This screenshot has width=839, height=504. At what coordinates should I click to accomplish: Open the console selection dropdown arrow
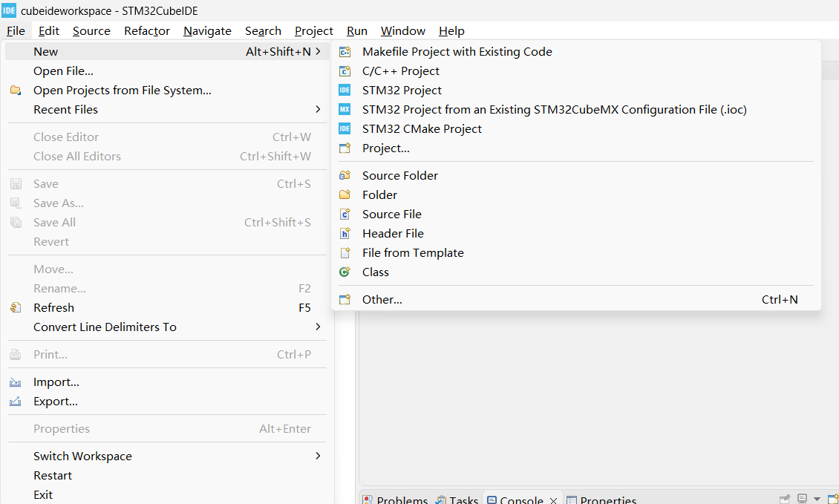click(817, 500)
